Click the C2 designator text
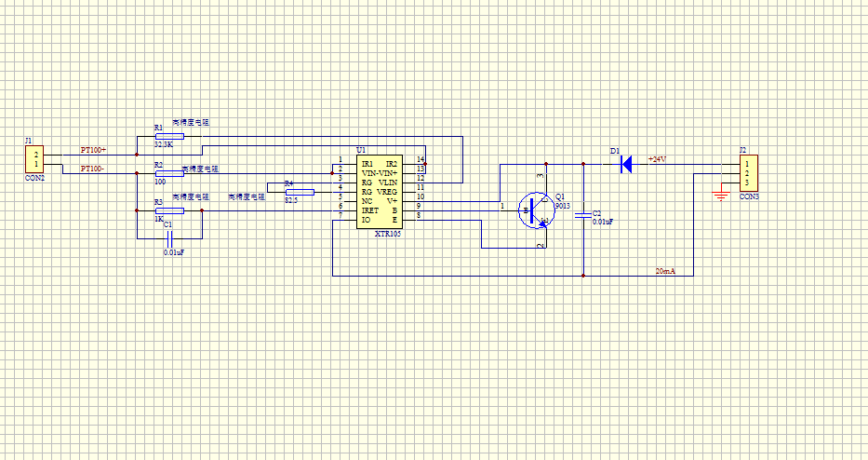The width and height of the screenshot is (868, 460). click(596, 213)
